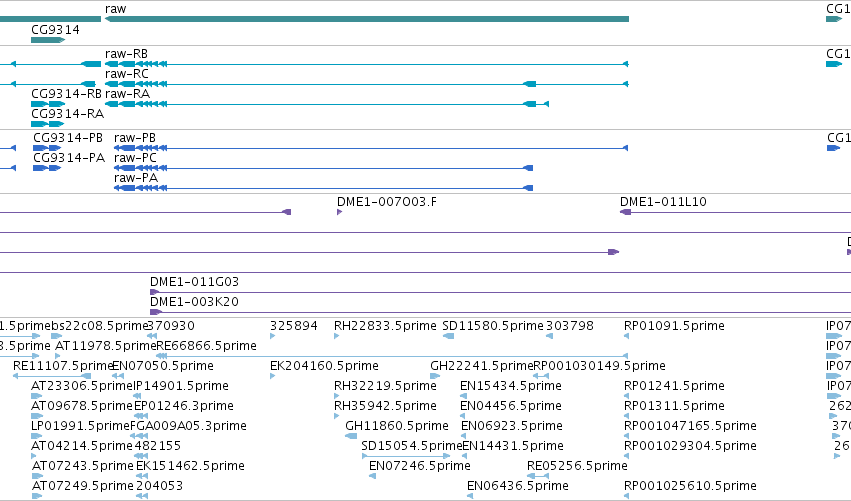Select the DME1-011G03 BAC label
The width and height of the screenshot is (851, 501).
[194, 282]
